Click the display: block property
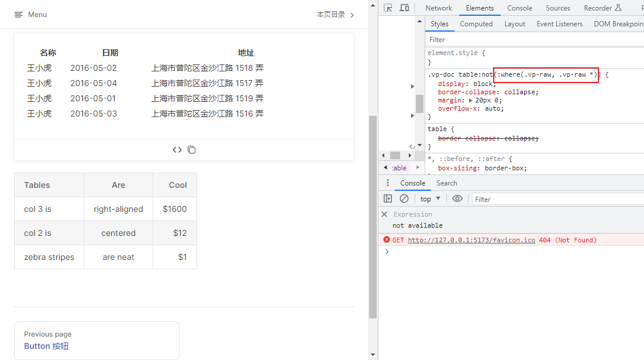 [x=467, y=84]
